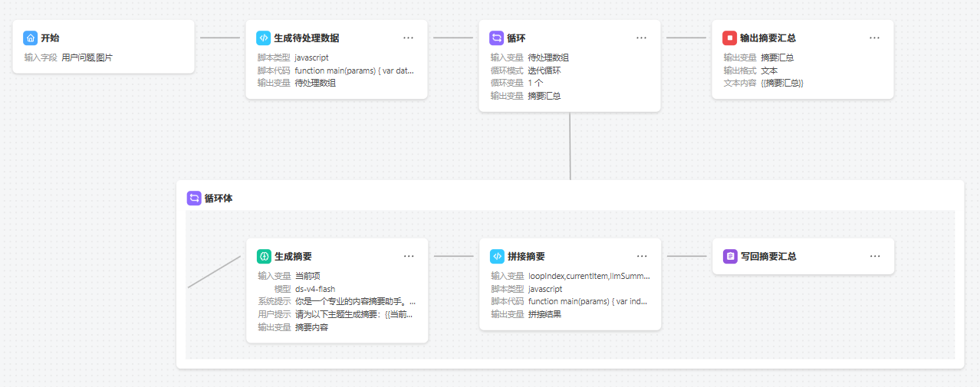Click the green LLM icon on 生成摘要 node
Viewport: 980px width, 387px height.
263,256
